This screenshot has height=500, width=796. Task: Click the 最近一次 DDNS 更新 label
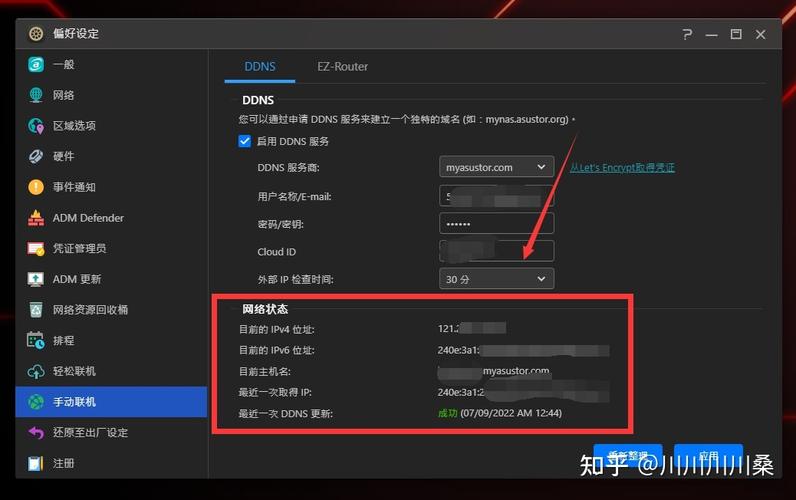(286, 414)
